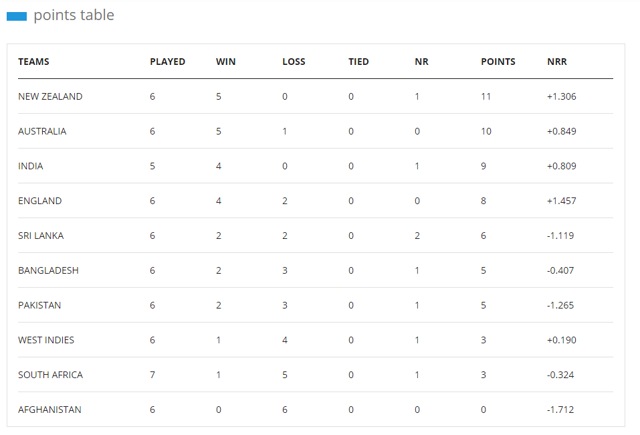The height and width of the screenshot is (435, 640).
Task: Select the BANGLADESH team name
Action: click(48, 271)
